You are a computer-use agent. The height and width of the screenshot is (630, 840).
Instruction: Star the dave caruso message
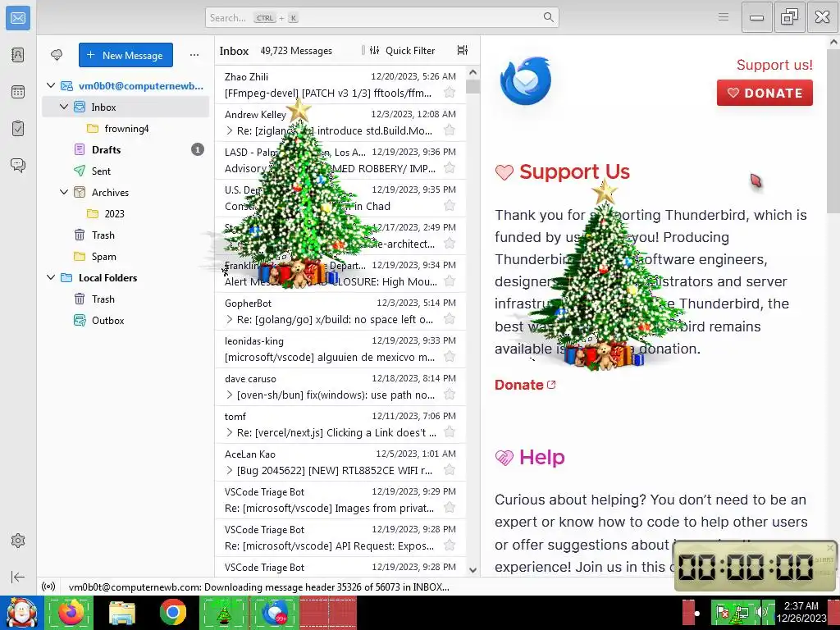point(450,395)
